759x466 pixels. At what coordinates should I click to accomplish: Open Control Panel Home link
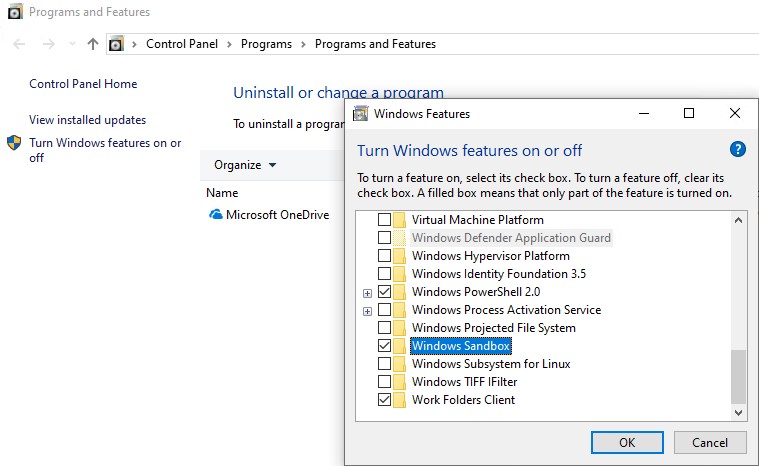click(83, 84)
